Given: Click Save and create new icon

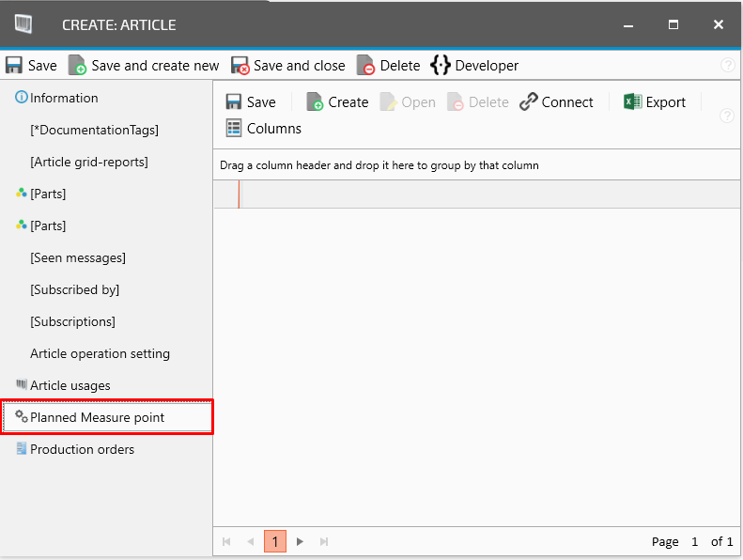Looking at the screenshot, I should tap(78, 66).
